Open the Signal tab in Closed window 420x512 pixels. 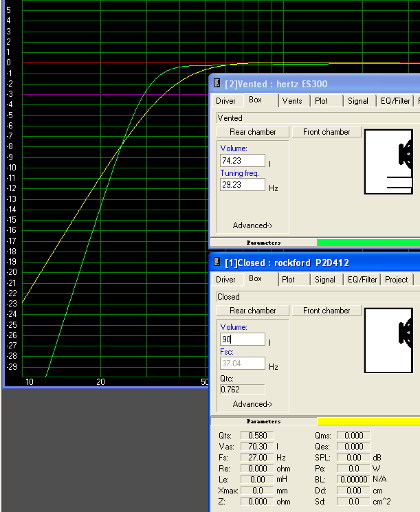(x=325, y=280)
